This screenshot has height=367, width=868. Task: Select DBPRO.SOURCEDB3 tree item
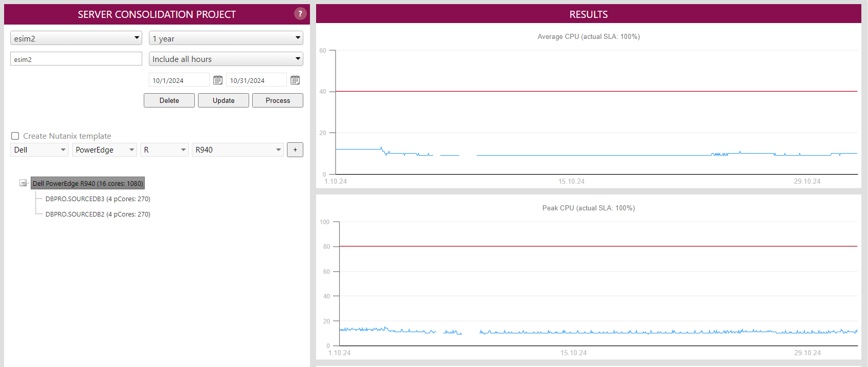(x=98, y=199)
